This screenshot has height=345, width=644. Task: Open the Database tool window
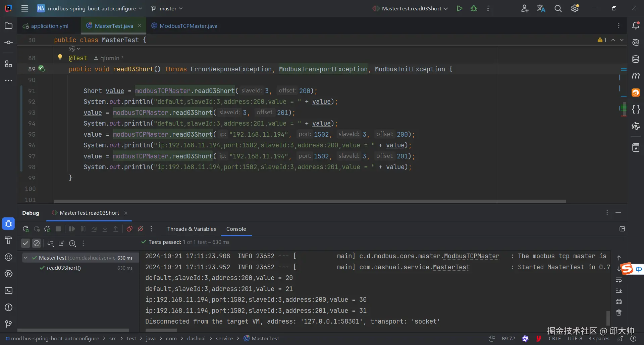636,59
